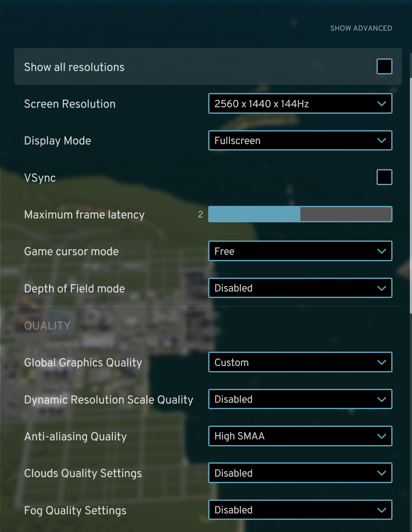Expand the Display Mode dropdown
The height and width of the screenshot is (532, 412).
pyautogui.click(x=300, y=140)
